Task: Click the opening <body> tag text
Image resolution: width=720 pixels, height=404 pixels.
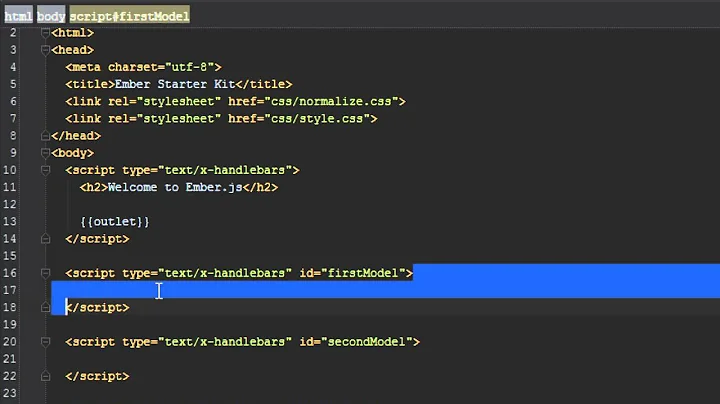Action: [73, 153]
